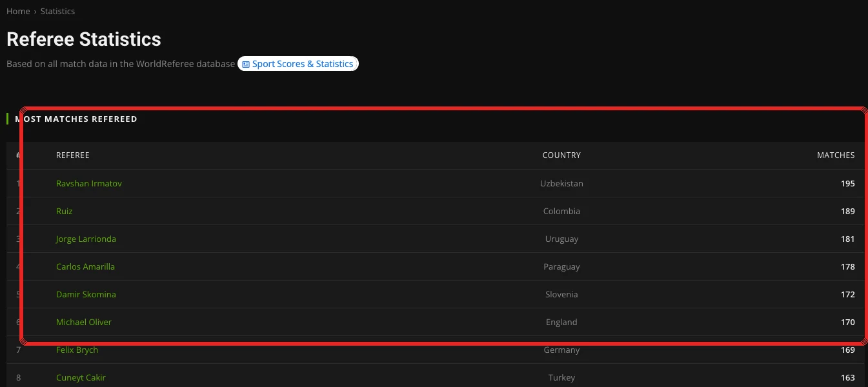Open Ravshan Irmatov's referee profile

pyautogui.click(x=89, y=183)
